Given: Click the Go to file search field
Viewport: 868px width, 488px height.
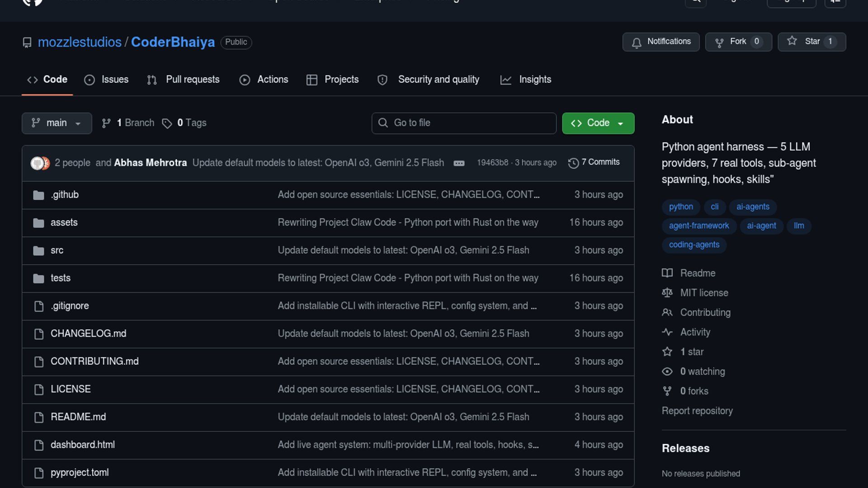Looking at the screenshot, I should (464, 123).
